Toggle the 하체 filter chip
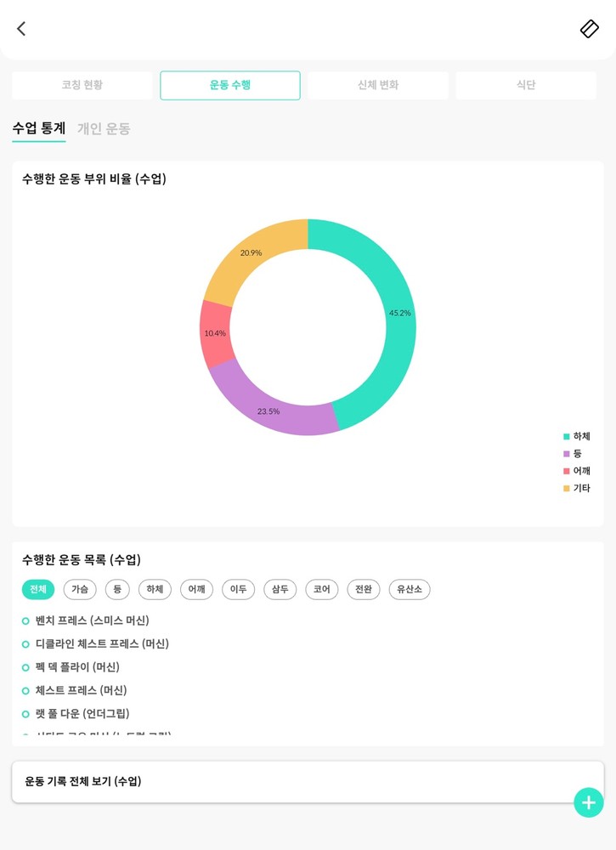 tap(155, 589)
